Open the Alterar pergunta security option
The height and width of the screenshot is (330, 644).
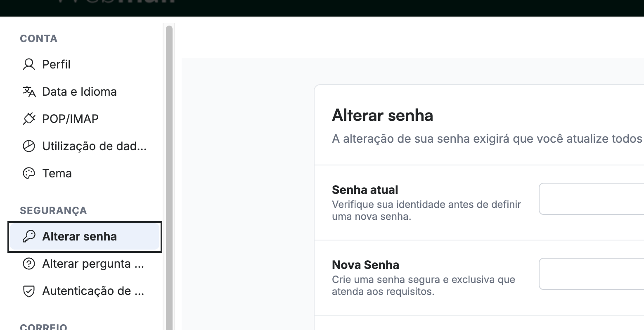93,264
